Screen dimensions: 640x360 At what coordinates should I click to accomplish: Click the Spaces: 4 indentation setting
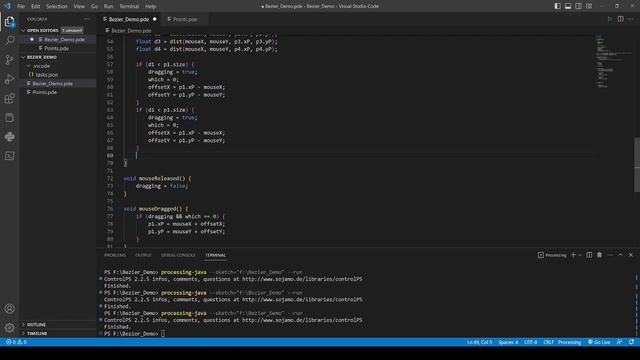508,342
